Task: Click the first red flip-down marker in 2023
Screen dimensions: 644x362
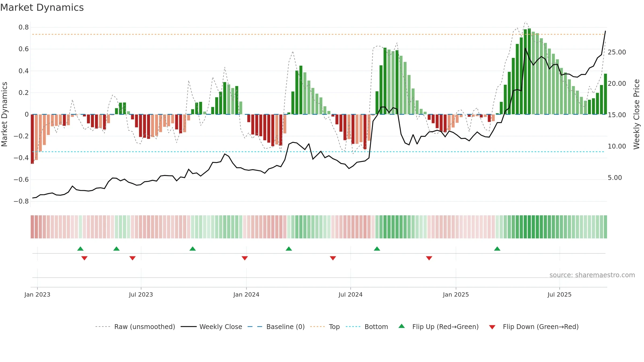Action: pyautogui.click(x=84, y=258)
